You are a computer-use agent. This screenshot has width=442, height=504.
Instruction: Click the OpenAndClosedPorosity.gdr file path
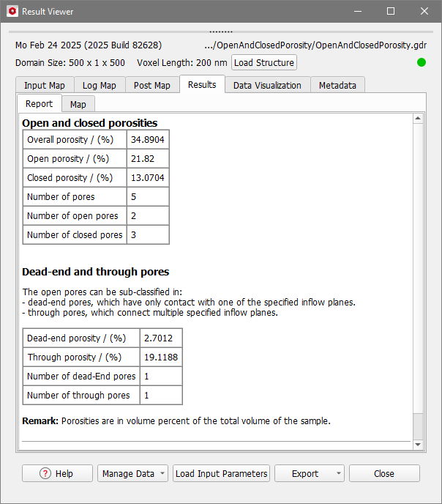(x=315, y=45)
